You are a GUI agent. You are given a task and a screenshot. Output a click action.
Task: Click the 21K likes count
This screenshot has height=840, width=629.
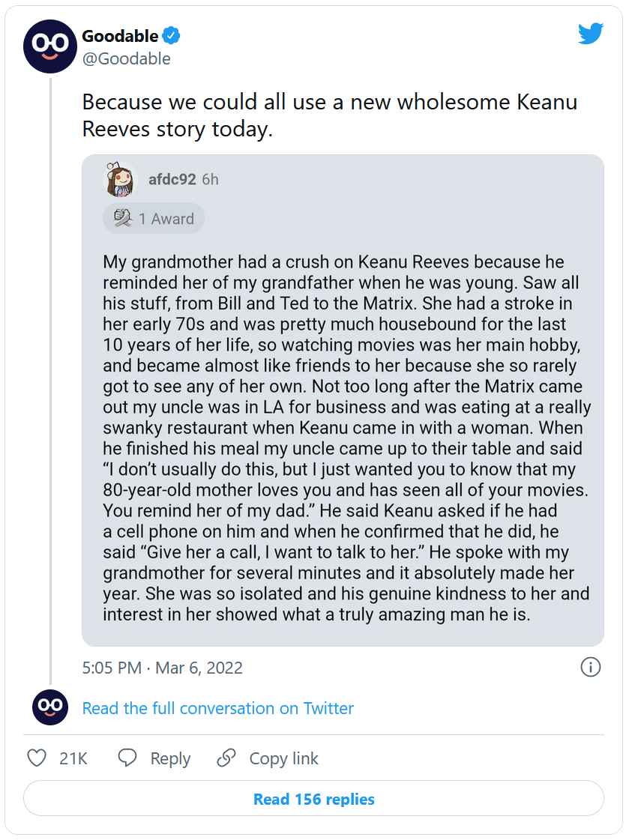(73, 758)
